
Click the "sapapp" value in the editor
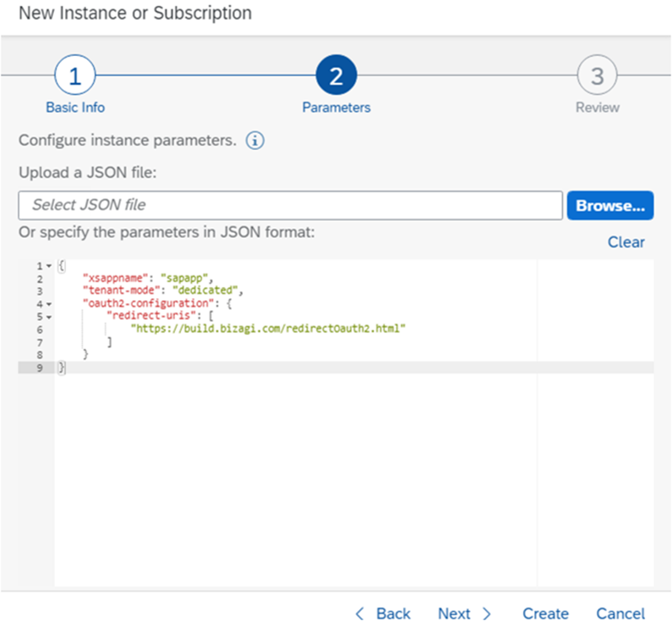(x=185, y=278)
